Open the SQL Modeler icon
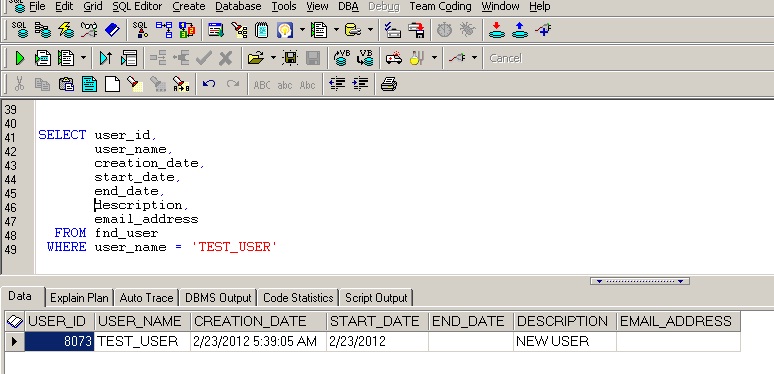The image size is (774, 374). point(141,30)
